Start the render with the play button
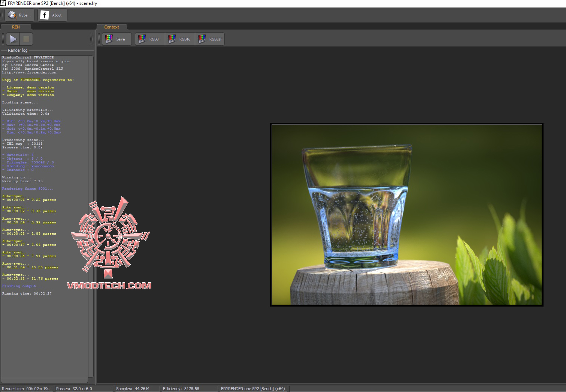This screenshot has width=566, height=392. click(x=13, y=39)
